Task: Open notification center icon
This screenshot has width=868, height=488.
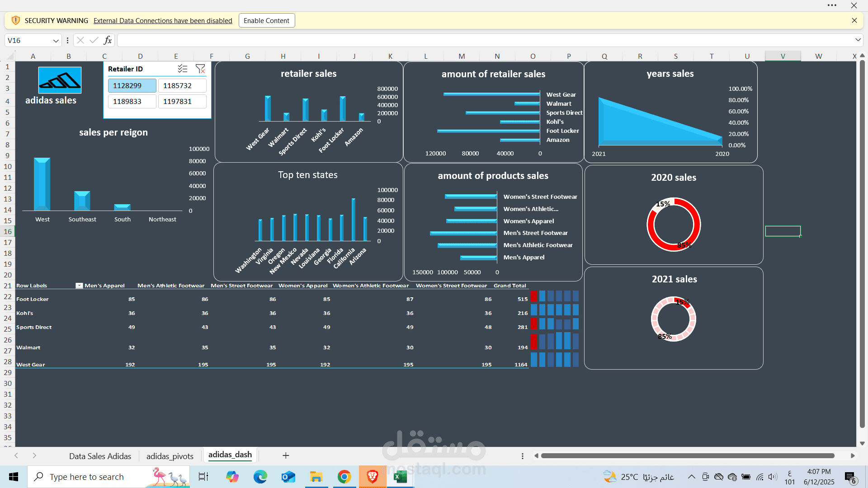Action: click(x=850, y=477)
